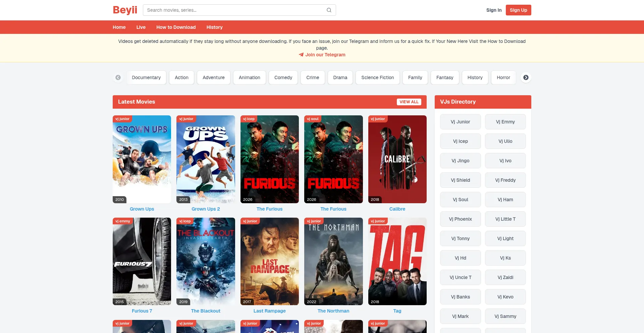Select the Family genre chip

(415, 77)
